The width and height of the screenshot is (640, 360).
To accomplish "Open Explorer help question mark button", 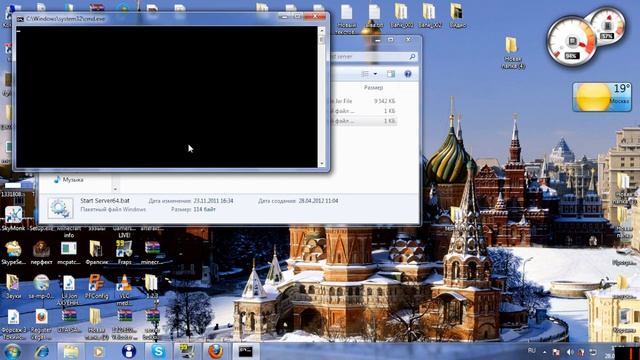I will 408,74.
